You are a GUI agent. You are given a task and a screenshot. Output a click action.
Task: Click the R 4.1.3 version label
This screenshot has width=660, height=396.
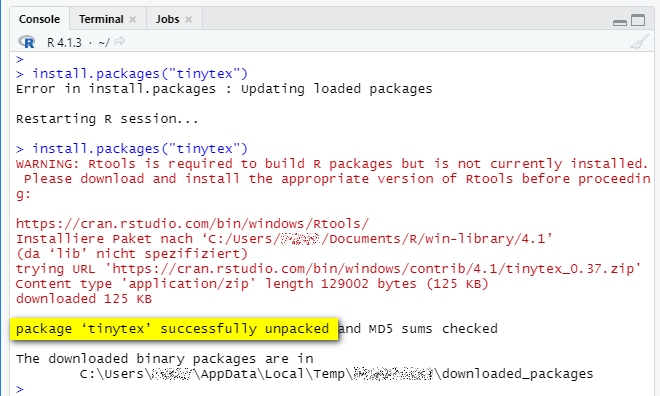pyautogui.click(x=64, y=43)
